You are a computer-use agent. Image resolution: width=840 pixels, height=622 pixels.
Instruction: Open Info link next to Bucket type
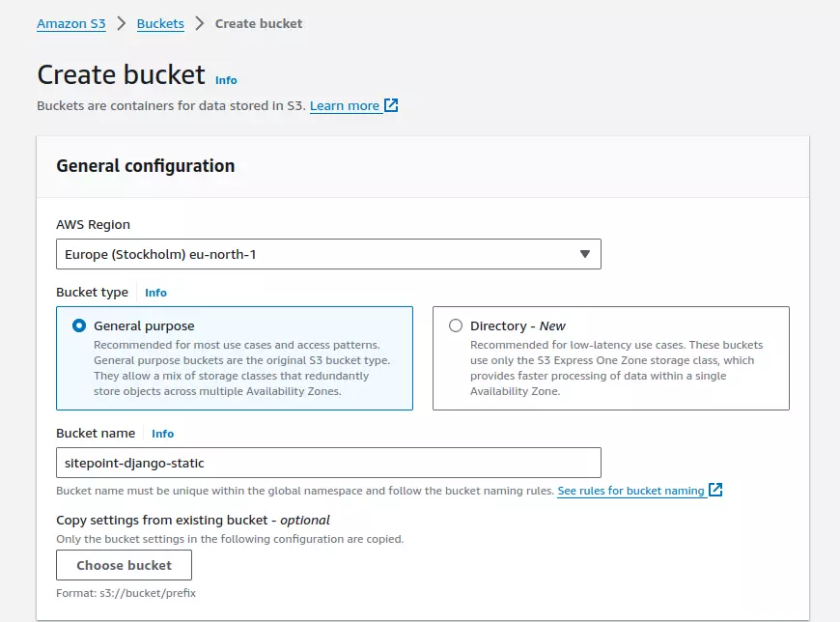(x=155, y=293)
